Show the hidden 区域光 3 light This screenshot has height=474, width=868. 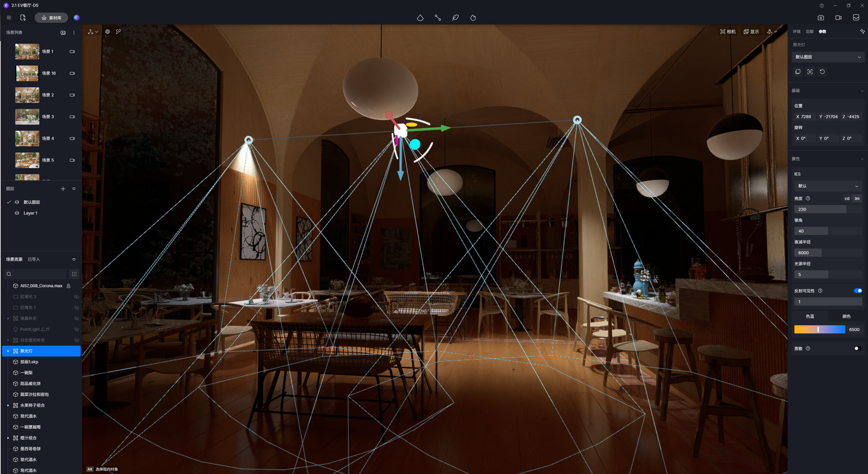tap(77, 297)
